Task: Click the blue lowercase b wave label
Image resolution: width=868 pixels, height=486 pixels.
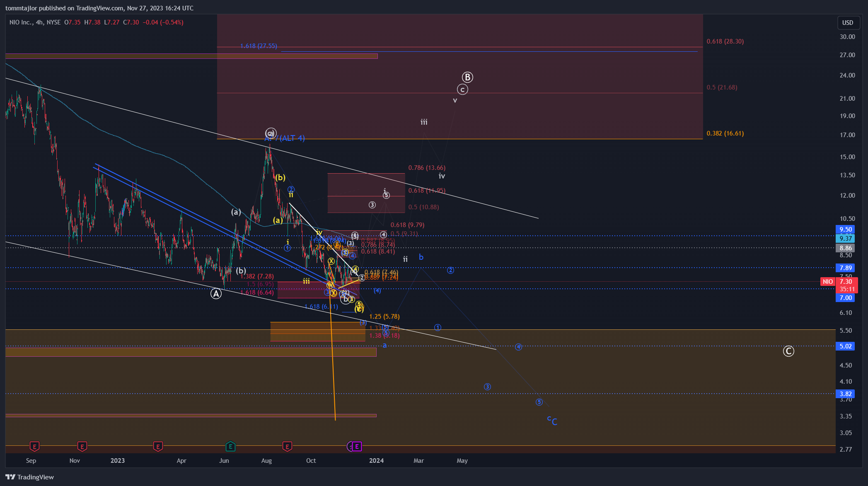Action: tap(421, 257)
